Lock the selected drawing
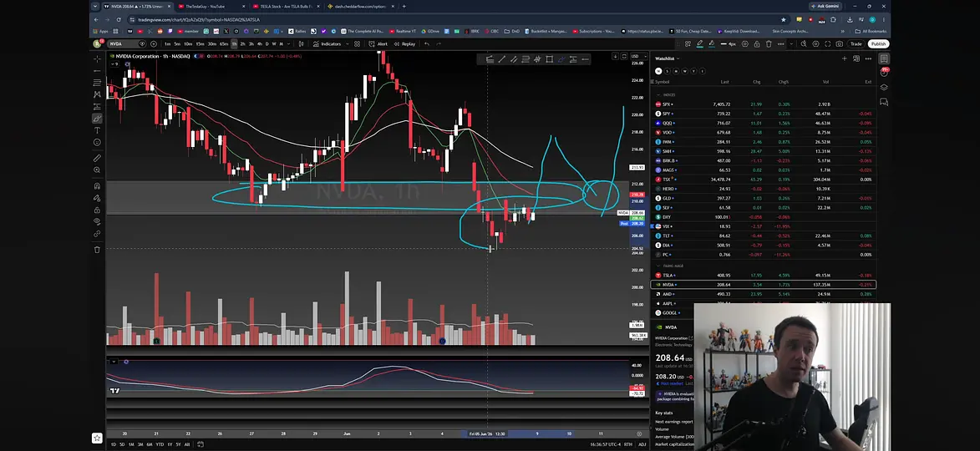 (756, 43)
